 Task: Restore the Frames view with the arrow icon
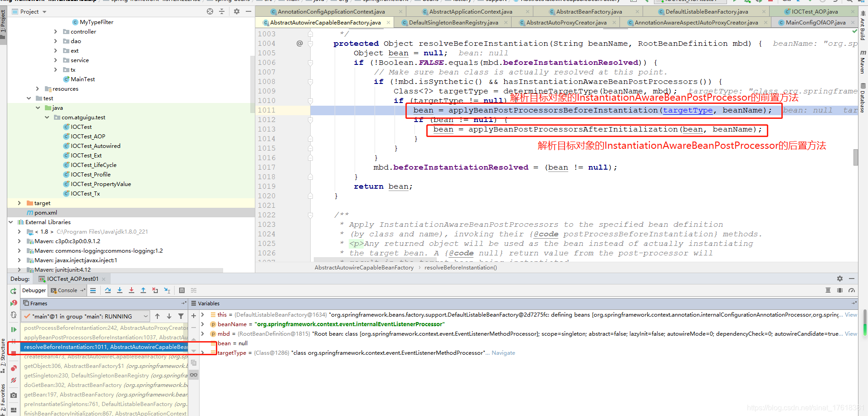pyautogui.click(x=184, y=303)
